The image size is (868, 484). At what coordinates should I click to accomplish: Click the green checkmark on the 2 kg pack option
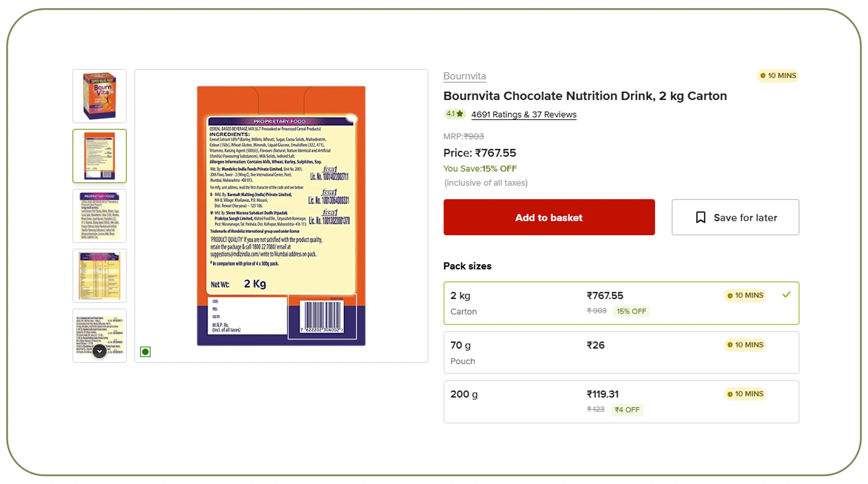pos(787,294)
